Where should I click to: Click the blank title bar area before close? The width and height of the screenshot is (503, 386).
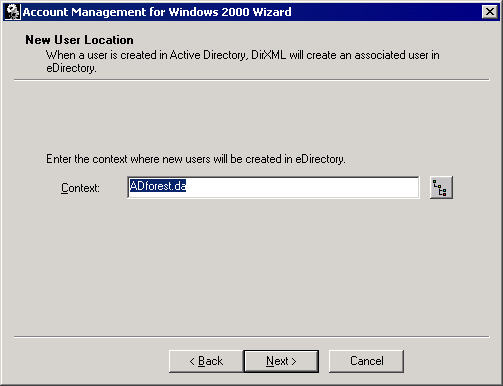pyautogui.click(x=387, y=12)
